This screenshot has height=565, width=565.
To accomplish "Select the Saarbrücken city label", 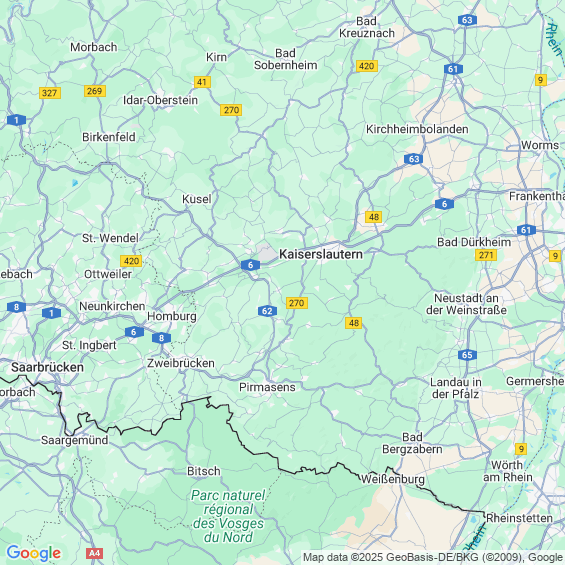I will 47,367.
